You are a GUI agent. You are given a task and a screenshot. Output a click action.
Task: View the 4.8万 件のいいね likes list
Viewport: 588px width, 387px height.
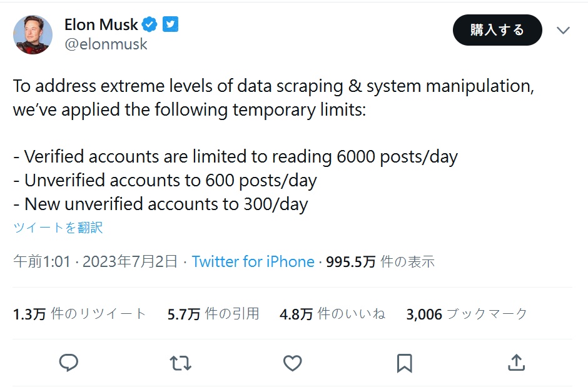[x=332, y=314]
